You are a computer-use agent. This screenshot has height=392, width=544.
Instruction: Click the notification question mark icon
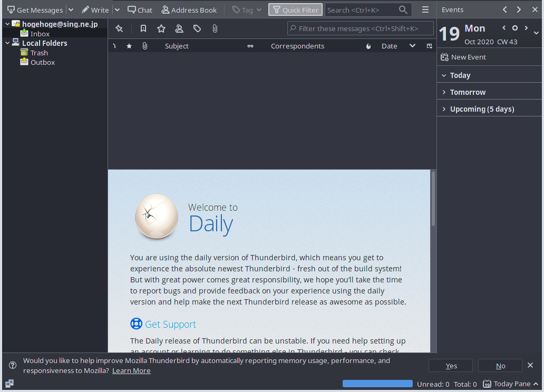click(x=13, y=365)
